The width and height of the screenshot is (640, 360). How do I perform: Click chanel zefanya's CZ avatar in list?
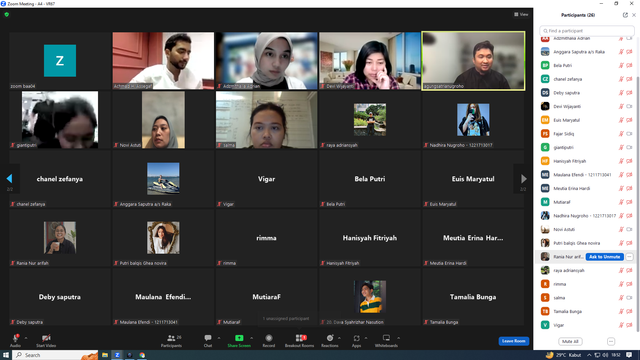545,79
